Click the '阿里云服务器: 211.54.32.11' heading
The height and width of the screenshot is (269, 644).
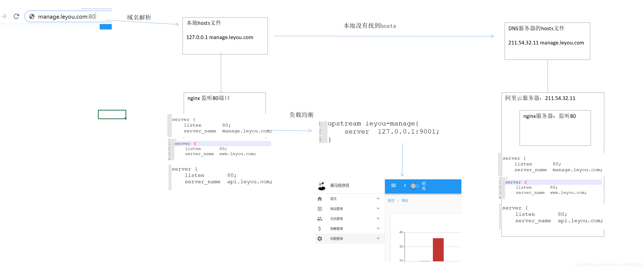click(x=540, y=98)
